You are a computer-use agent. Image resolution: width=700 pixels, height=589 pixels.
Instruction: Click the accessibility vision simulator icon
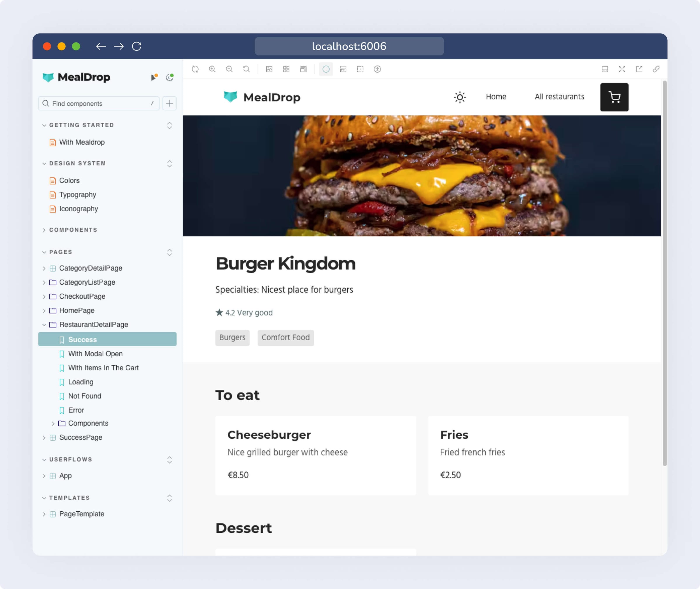point(377,69)
